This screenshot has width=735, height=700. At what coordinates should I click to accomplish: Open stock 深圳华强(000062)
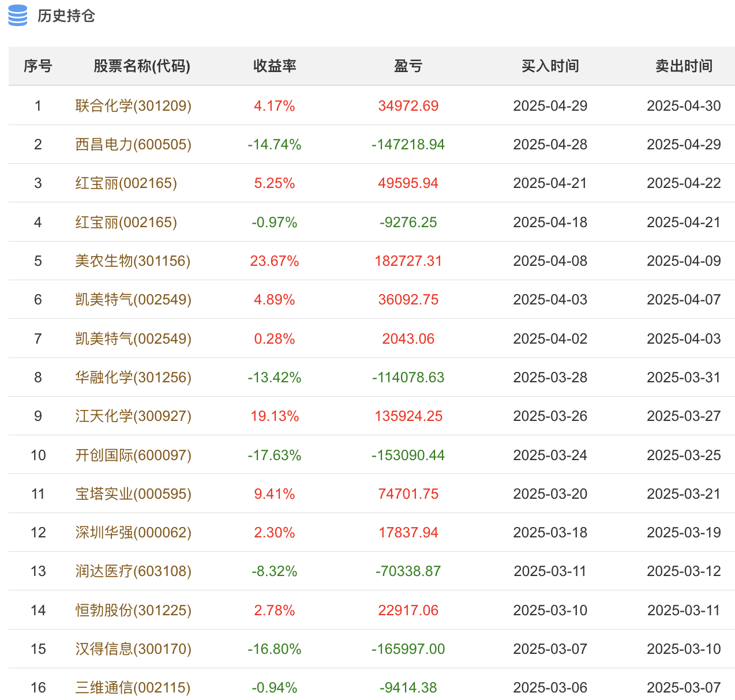tap(133, 533)
